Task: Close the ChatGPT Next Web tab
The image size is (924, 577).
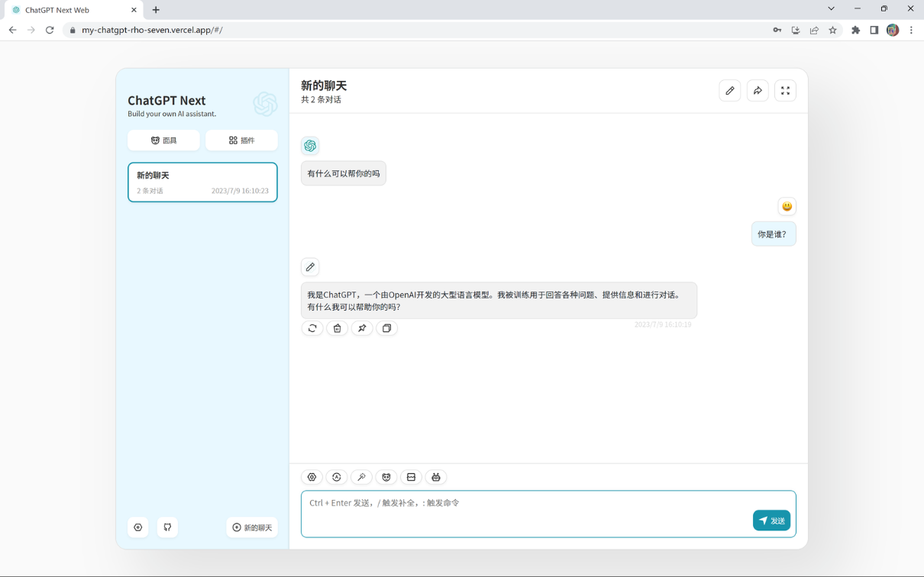Action: point(134,10)
